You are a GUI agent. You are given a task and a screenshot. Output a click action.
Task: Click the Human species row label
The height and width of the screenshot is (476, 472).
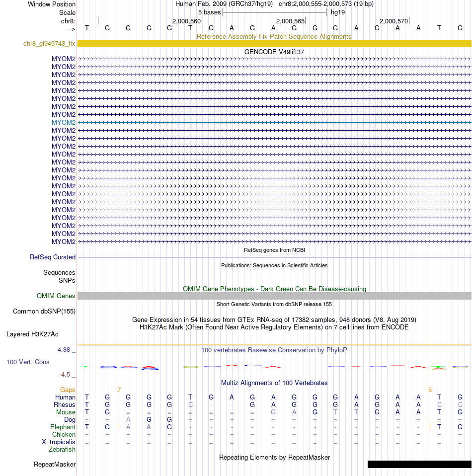click(x=65, y=397)
